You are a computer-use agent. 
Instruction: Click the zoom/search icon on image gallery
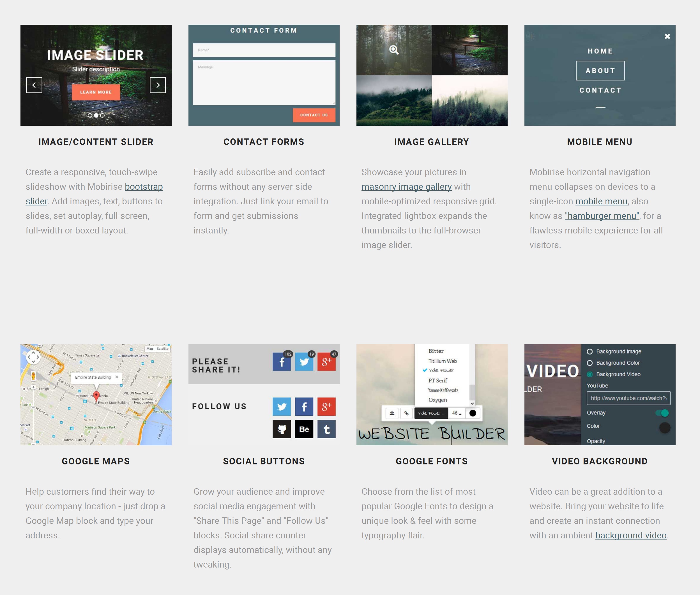(394, 50)
